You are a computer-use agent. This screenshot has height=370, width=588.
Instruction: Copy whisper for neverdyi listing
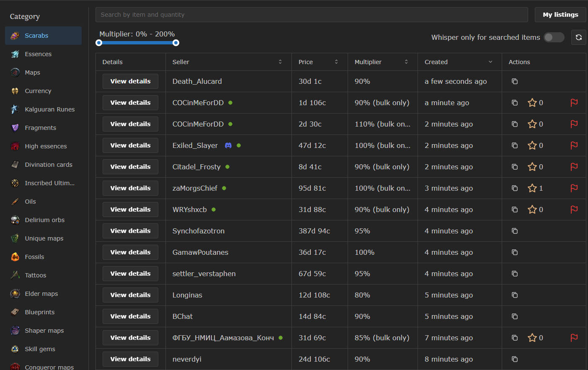(x=515, y=359)
